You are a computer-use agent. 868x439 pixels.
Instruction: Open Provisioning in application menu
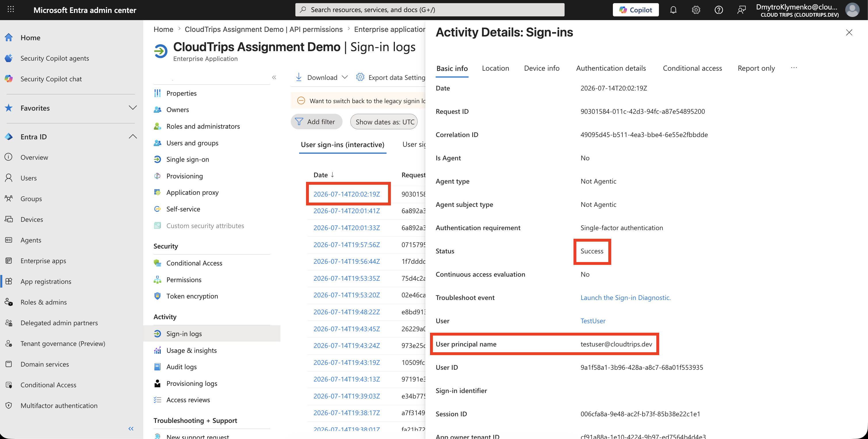coord(185,176)
